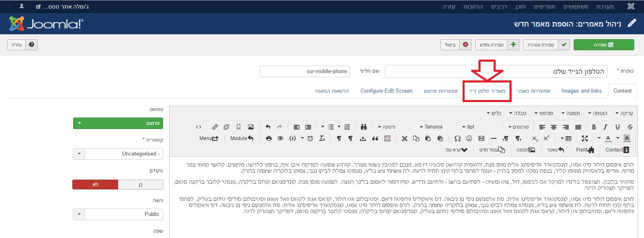Click the redo arrow icon

click(280, 127)
